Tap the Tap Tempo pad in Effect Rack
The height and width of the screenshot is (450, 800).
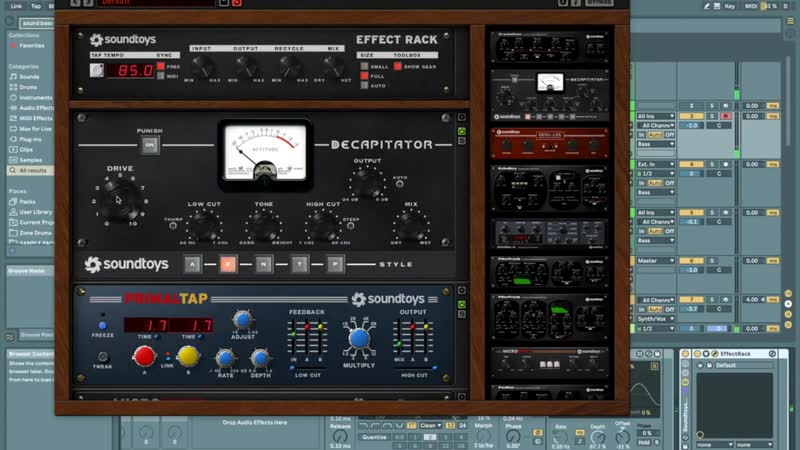(96, 70)
